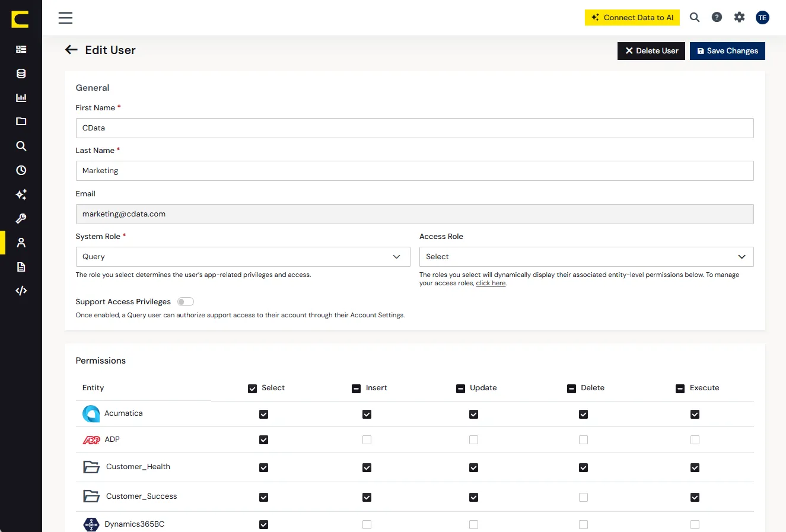Open the clock jobs sidebar icon
Image resolution: width=786 pixels, height=532 pixels.
coord(21,170)
